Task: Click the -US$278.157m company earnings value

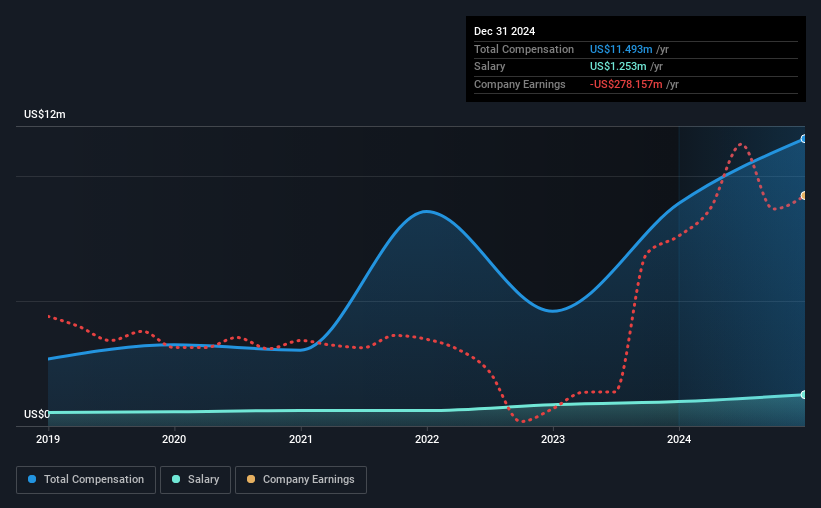Action: point(626,84)
